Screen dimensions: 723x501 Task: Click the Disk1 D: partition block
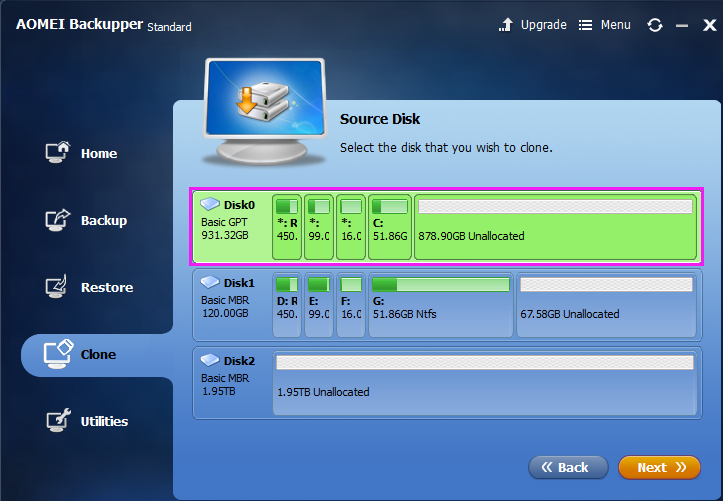coord(287,305)
